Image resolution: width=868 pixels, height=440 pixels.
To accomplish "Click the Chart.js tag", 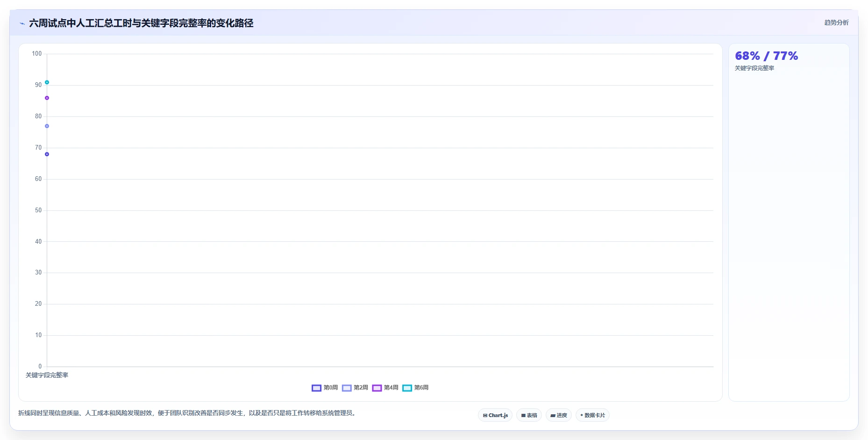I will pyautogui.click(x=495, y=415).
